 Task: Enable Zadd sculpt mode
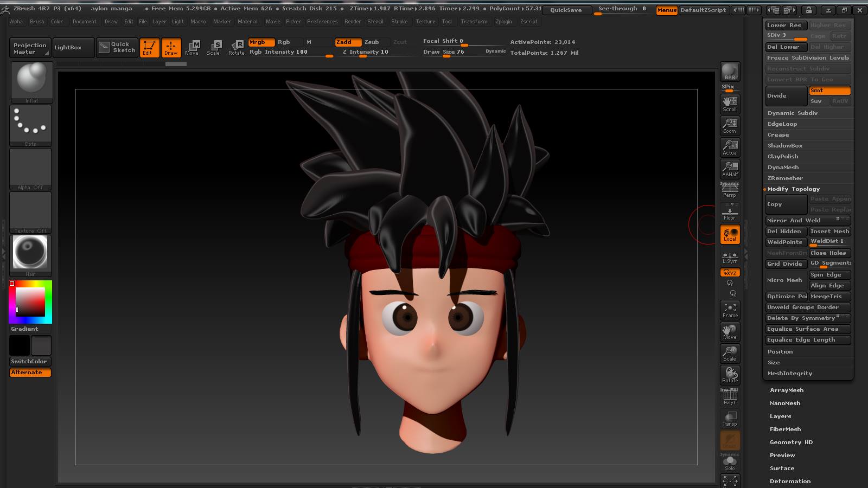pos(348,42)
